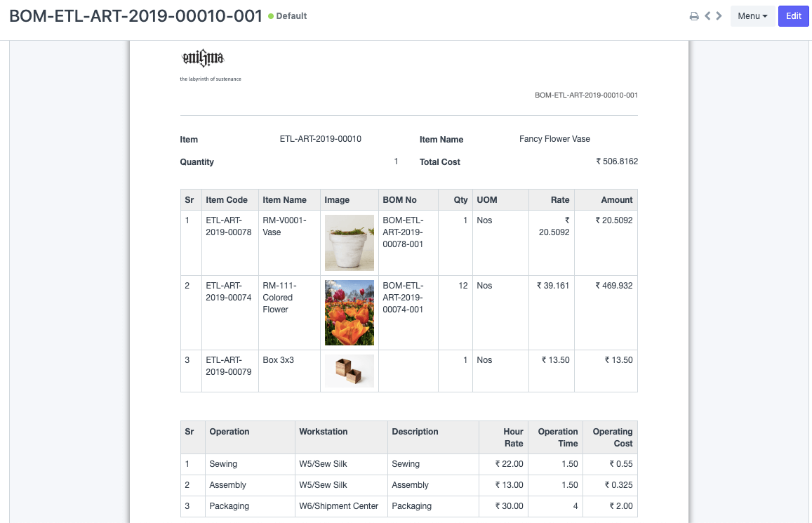Viewport: 812px width, 523px height.
Task: Open the white vase thumbnail image
Action: pos(349,243)
